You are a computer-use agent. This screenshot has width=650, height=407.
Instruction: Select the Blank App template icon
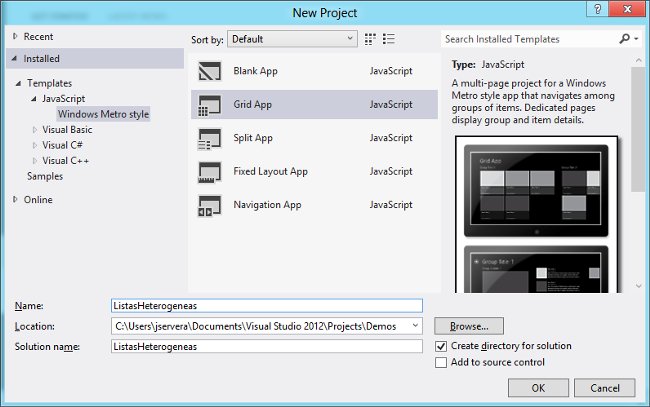(209, 71)
